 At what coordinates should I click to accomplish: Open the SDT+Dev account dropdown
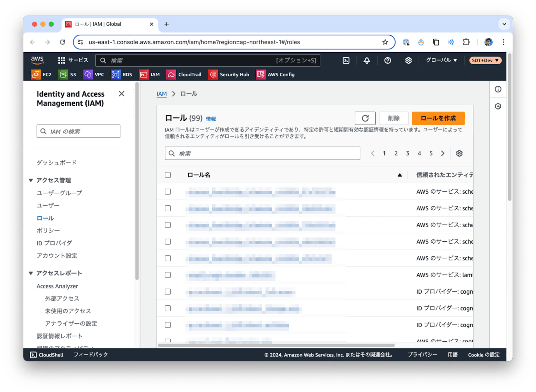click(x=485, y=60)
